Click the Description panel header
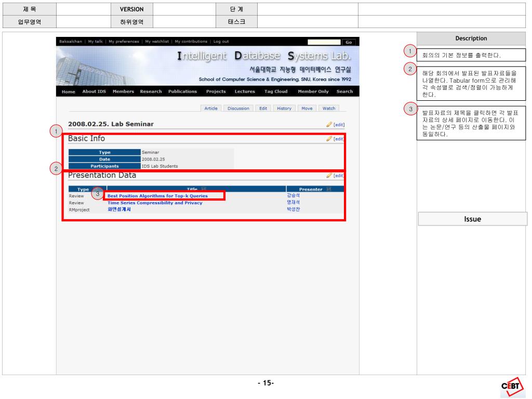 pyautogui.click(x=471, y=38)
